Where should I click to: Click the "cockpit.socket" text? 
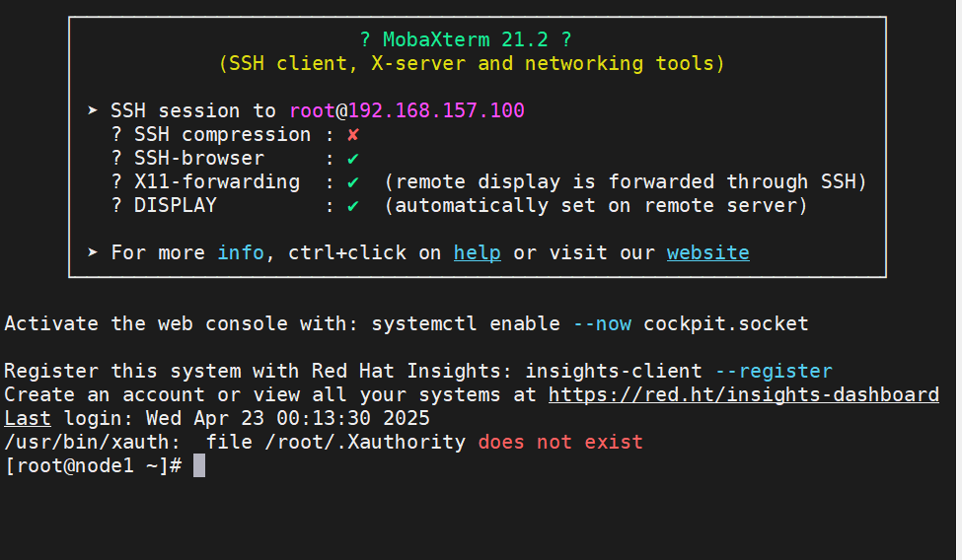[726, 323]
